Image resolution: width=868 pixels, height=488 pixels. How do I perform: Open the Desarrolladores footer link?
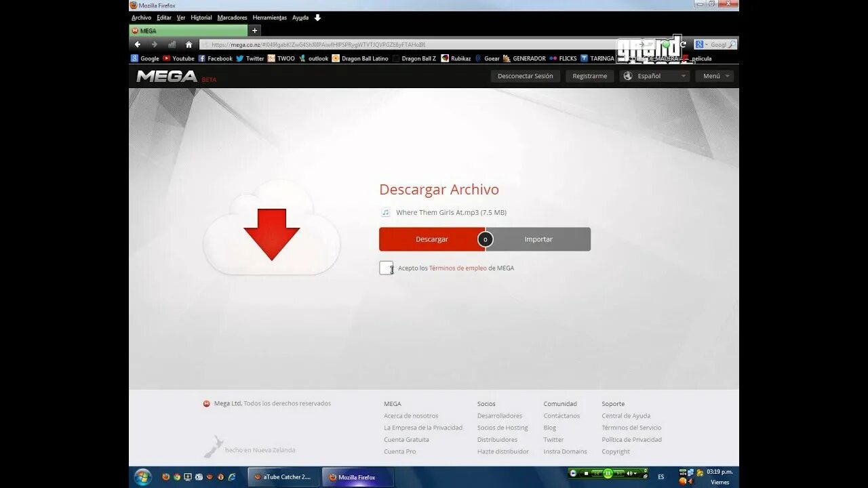click(500, 416)
